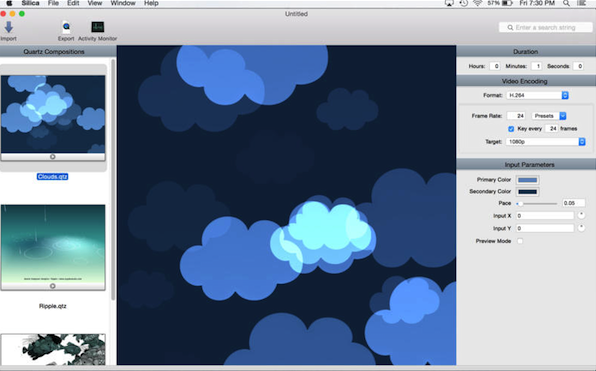Click the Input X dial knob
This screenshot has width=596, height=371.
[x=581, y=216]
